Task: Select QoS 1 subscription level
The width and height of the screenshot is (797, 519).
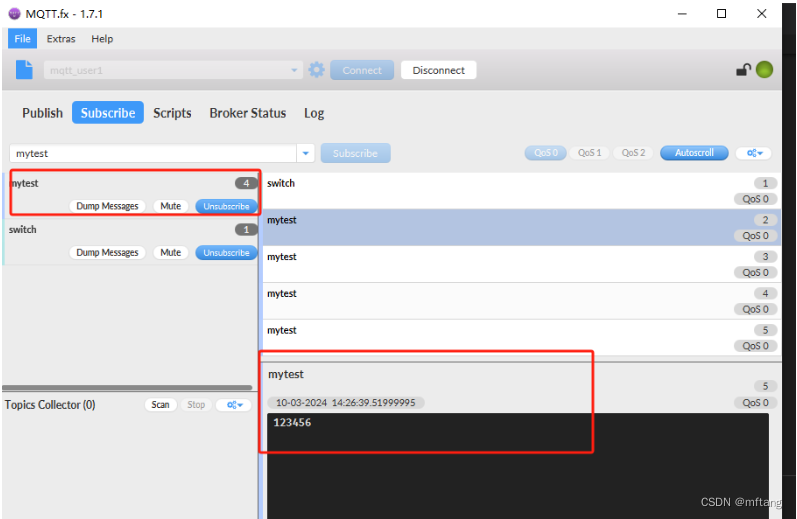Action: [589, 152]
